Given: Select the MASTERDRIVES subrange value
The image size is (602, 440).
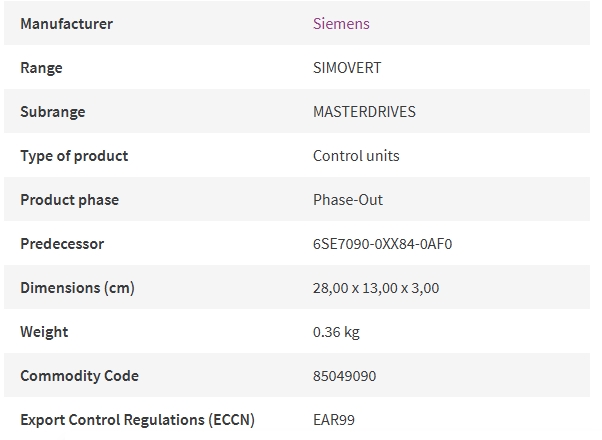Looking at the screenshot, I should 364,112.
